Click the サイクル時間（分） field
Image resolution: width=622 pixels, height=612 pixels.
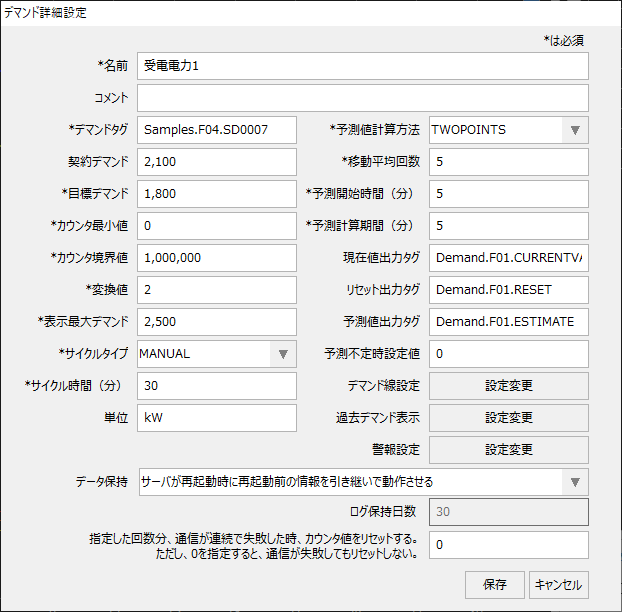[217, 386]
